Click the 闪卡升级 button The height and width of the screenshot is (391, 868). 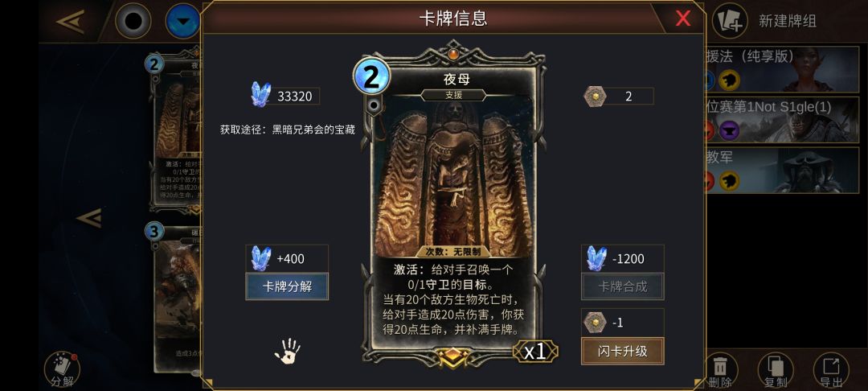click(623, 351)
